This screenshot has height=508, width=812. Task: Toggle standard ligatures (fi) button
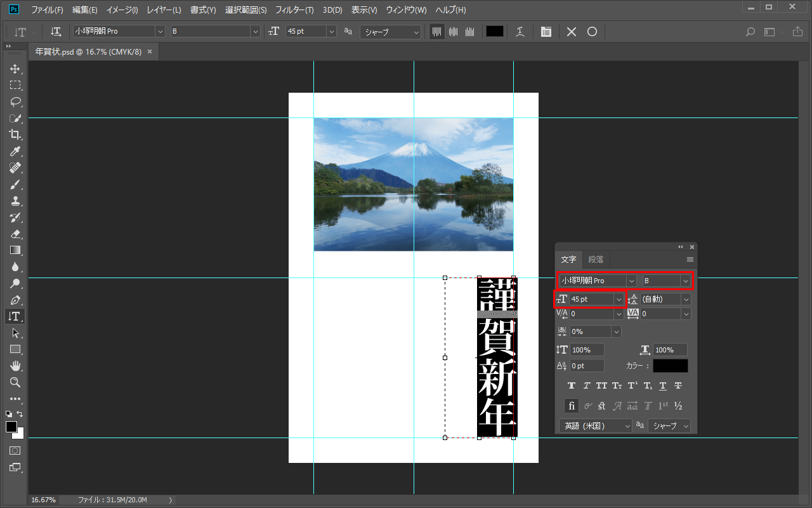(x=572, y=406)
